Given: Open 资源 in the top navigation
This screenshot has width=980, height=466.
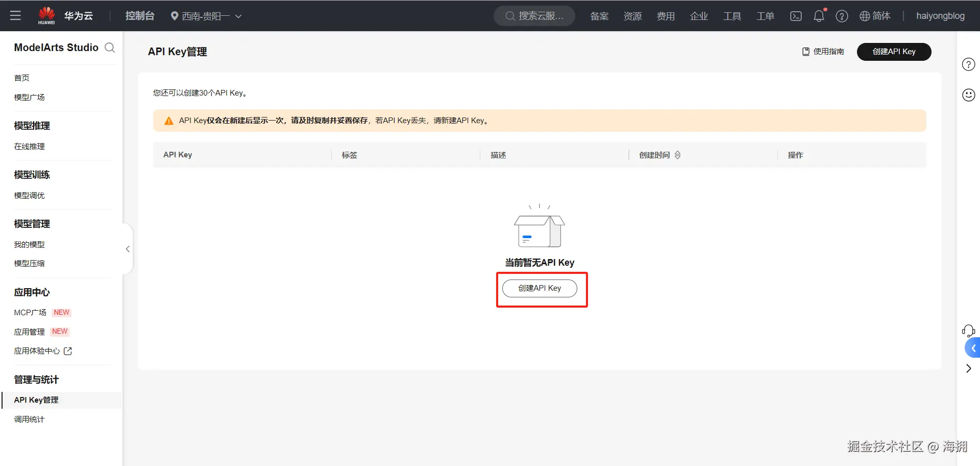Looking at the screenshot, I should [632, 16].
